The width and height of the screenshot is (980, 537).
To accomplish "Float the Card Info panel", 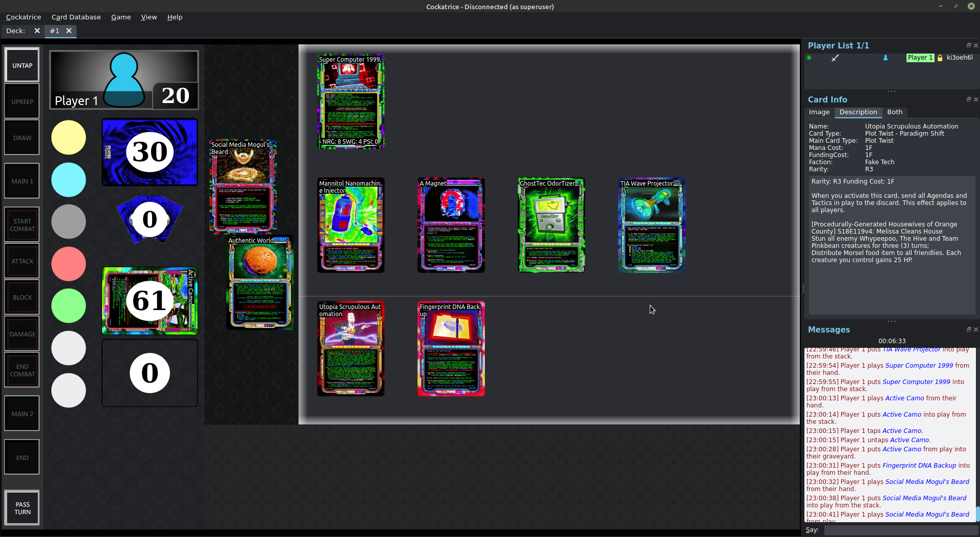I will [x=969, y=99].
